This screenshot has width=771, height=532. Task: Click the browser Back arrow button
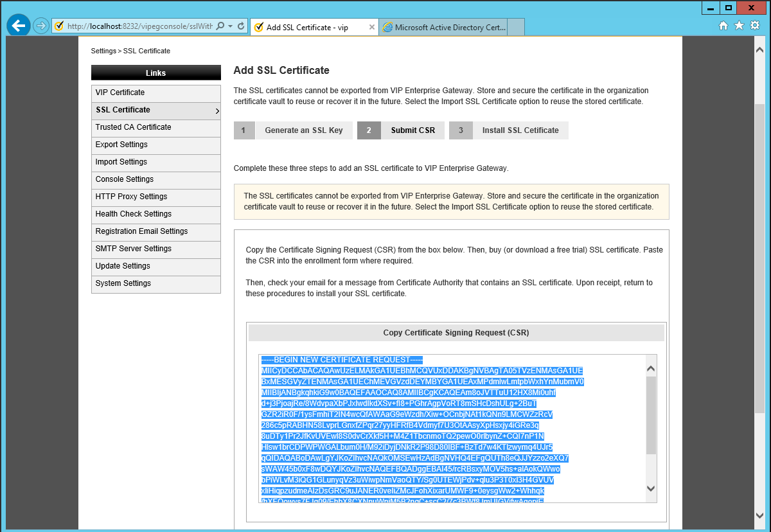pos(19,26)
